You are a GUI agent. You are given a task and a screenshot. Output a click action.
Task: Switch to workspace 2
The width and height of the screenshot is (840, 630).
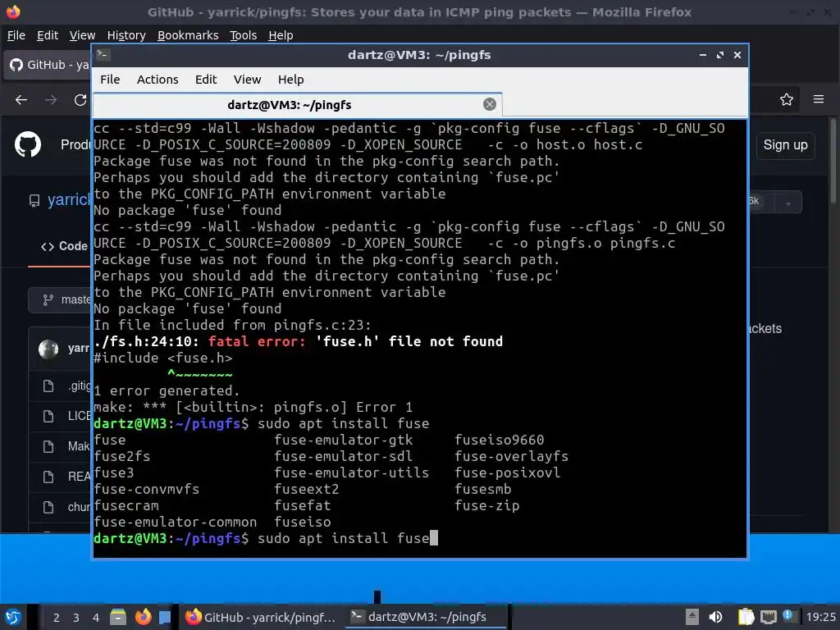pos(57,618)
